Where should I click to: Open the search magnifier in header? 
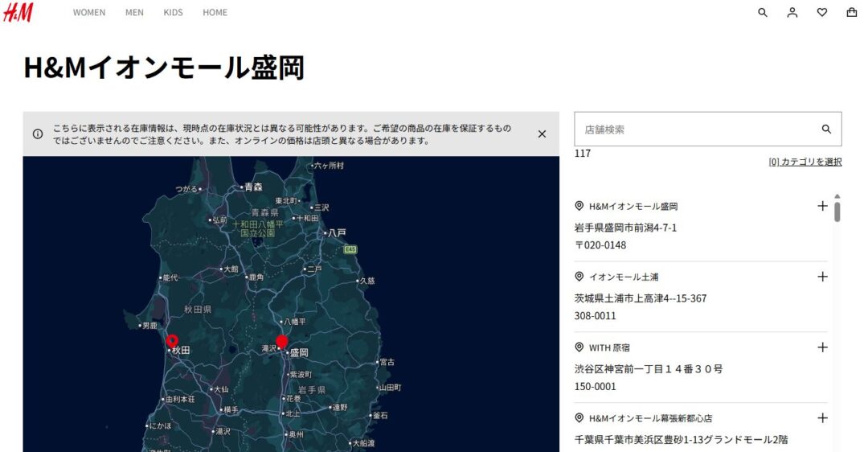[x=763, y=13]
